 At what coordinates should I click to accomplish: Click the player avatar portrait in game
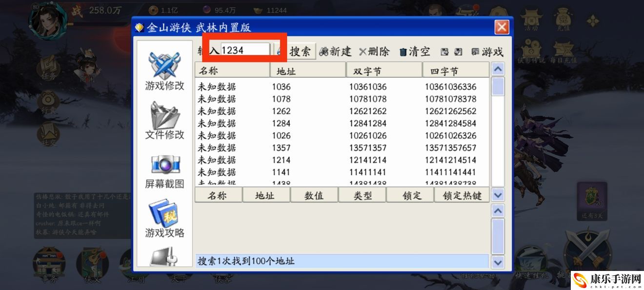click(x=47, y=20)
